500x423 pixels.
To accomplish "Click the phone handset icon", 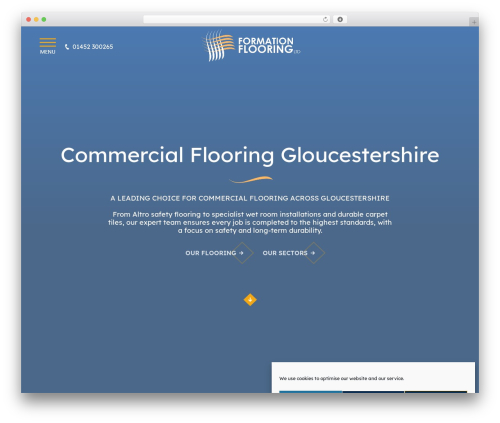I will [x=67, y=47].
